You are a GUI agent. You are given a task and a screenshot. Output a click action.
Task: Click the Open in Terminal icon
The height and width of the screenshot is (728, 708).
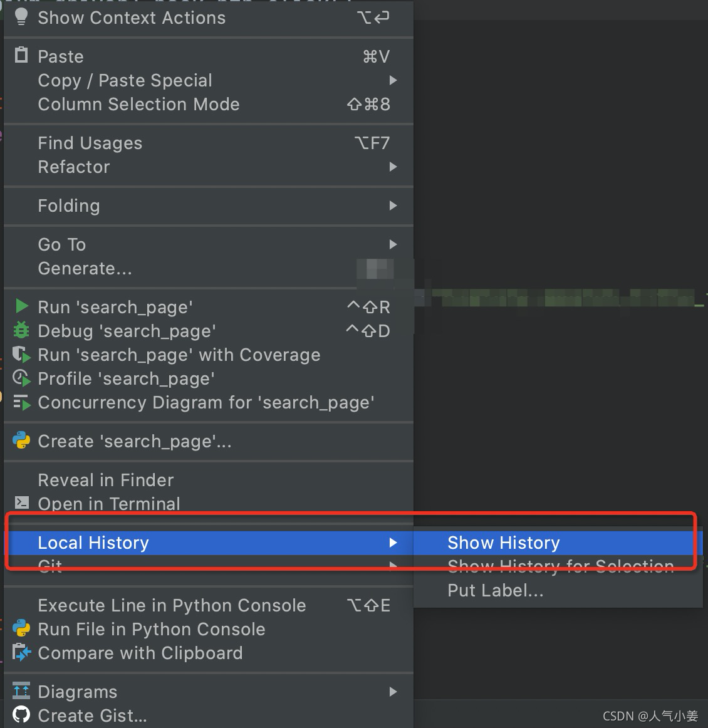point(21,503)
